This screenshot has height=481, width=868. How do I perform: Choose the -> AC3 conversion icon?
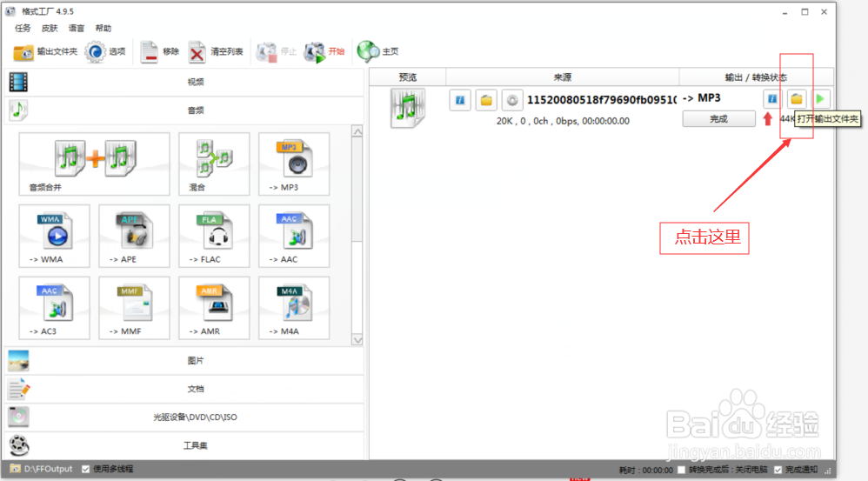[54, 308]
